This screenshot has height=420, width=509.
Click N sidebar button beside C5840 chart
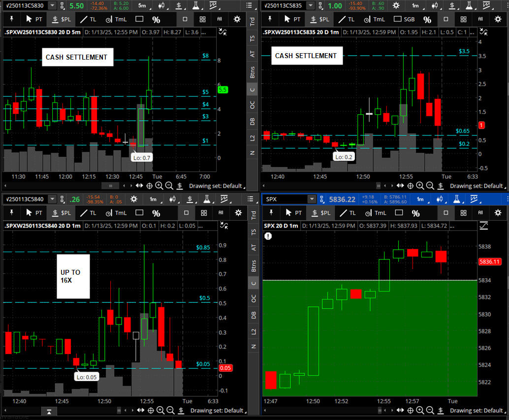[x=254, y=346]
